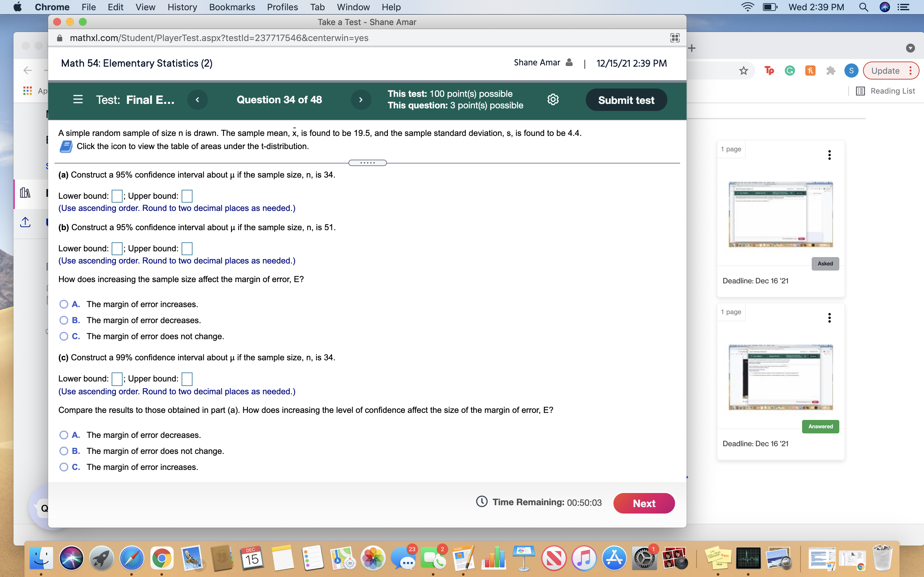
Task: Open the History menu
Action: 182,7
